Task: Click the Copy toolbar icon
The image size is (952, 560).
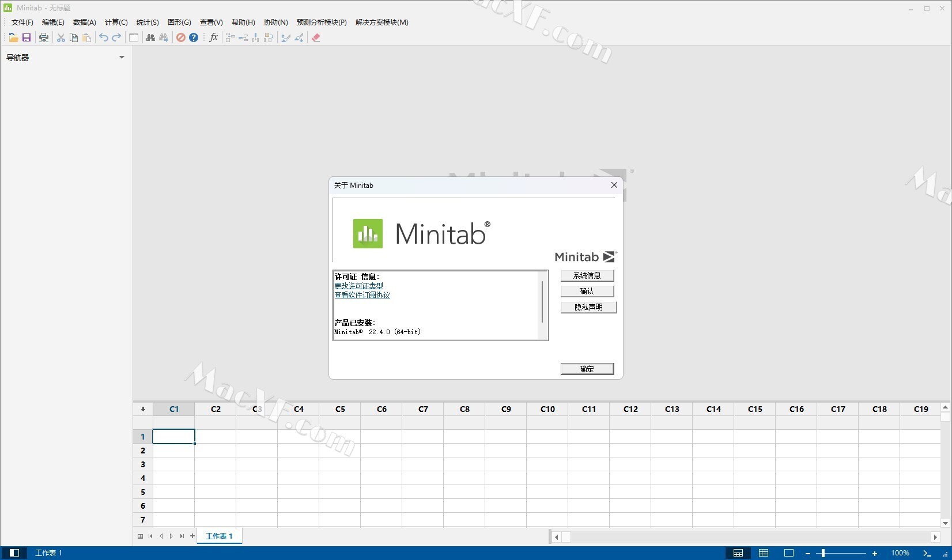Action: point(74,37)
